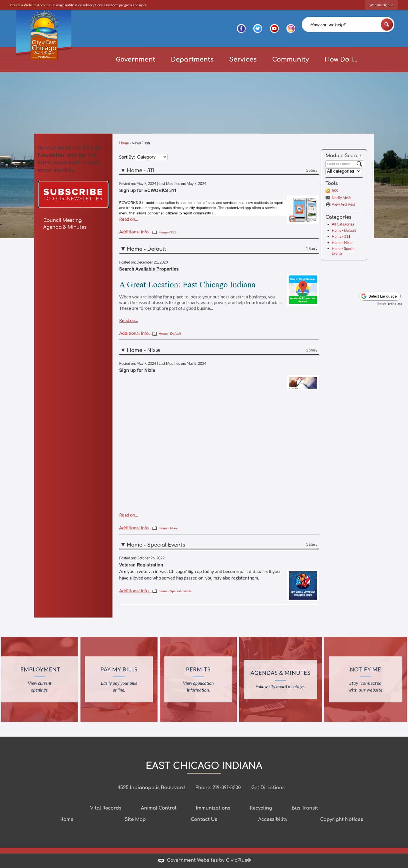The height and width of the screenshot is (868, 408).
Task: Click the How can we help search field
Action: (x=343, y=25)
